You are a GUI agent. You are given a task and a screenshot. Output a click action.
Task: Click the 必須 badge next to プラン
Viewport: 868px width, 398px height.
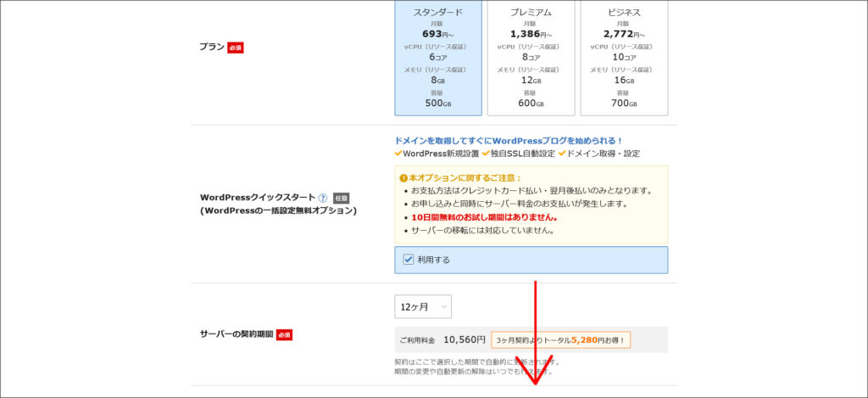(x=236, y=48)
